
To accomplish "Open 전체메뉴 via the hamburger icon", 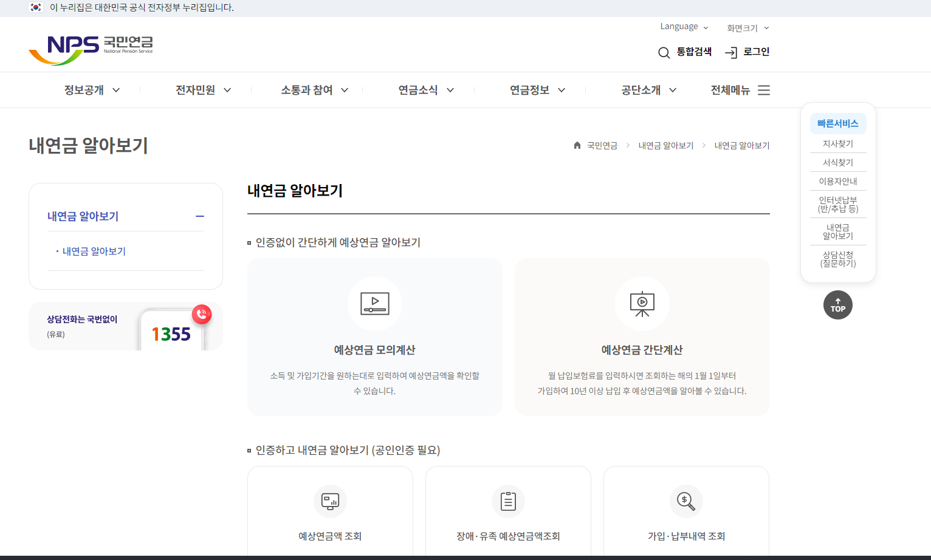I will (764, 90).
